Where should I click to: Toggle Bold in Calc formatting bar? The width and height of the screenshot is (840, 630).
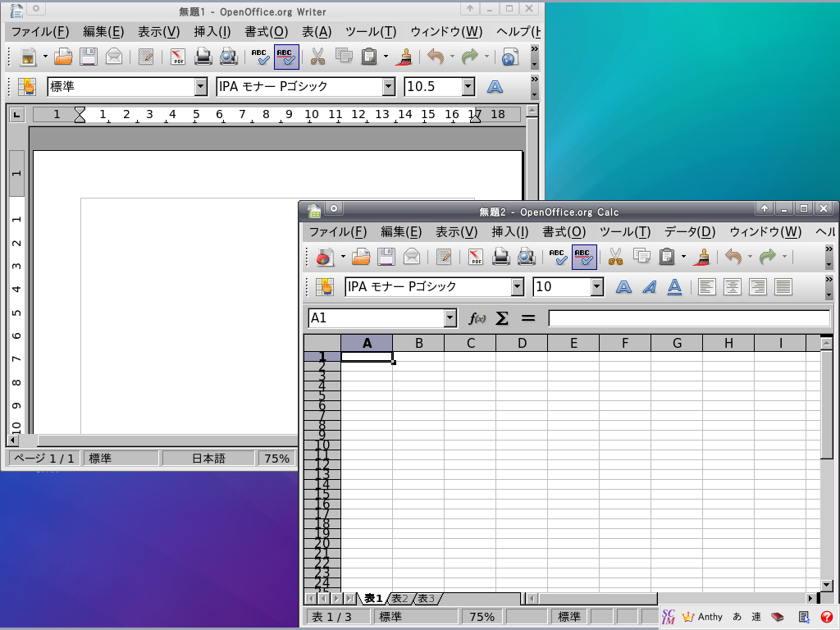point(623,286)
